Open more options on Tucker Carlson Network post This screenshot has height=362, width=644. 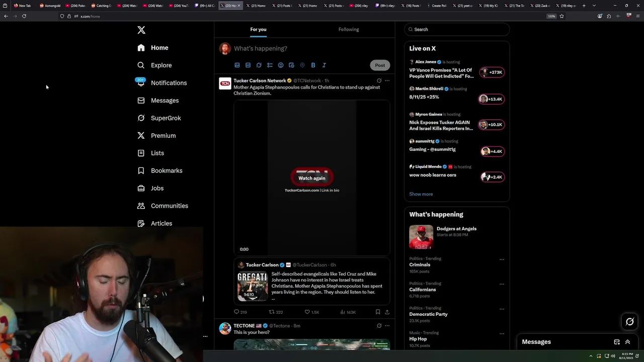[387, 80]
